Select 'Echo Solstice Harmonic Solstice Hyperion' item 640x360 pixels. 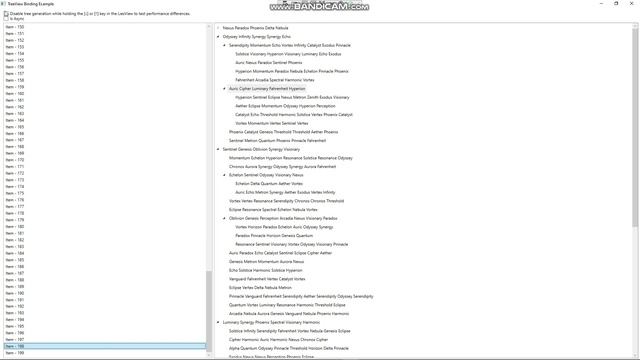coord(265,270)
